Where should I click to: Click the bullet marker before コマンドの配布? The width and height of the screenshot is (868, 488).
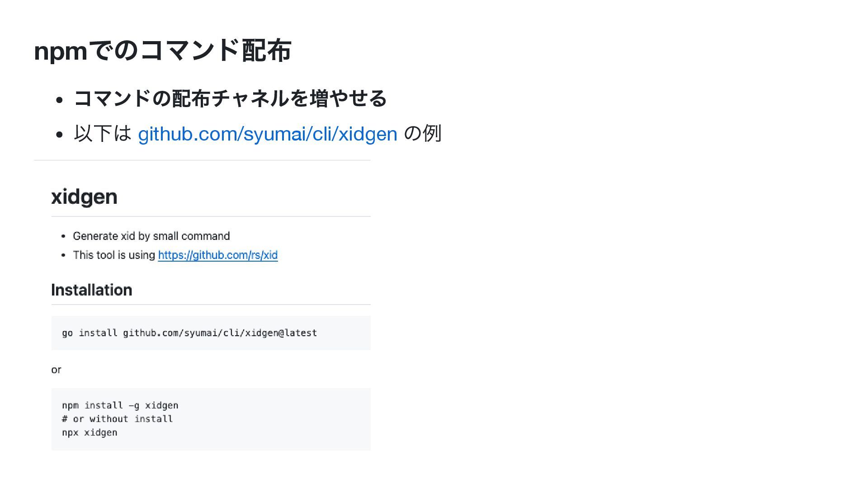click(59, 100)
